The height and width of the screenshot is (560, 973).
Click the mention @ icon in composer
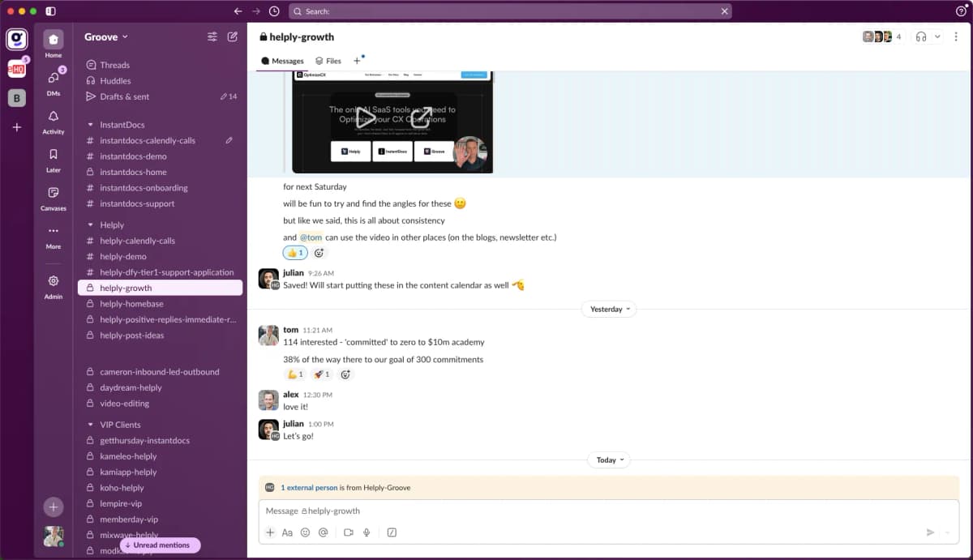[x=323, y=532]
